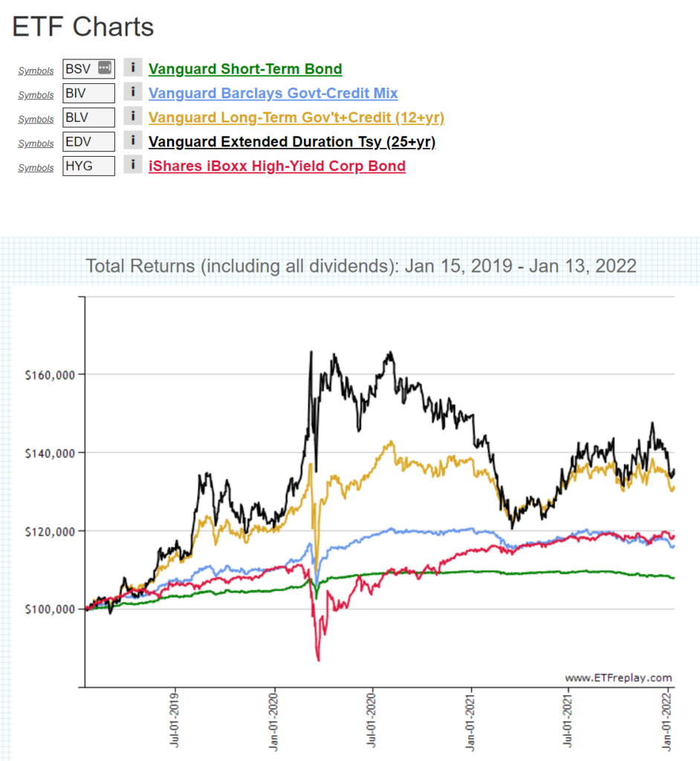Viewport: 700px width, 761px height.
Task: Open the Vanguard Short-Term Bond link
Action: click(x=245, y=69)
